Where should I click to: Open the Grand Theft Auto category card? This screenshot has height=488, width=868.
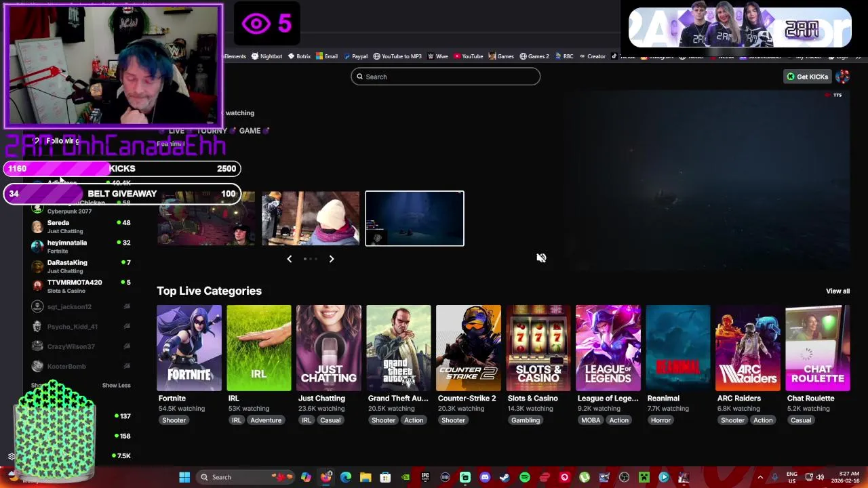[x=399, y=348]
